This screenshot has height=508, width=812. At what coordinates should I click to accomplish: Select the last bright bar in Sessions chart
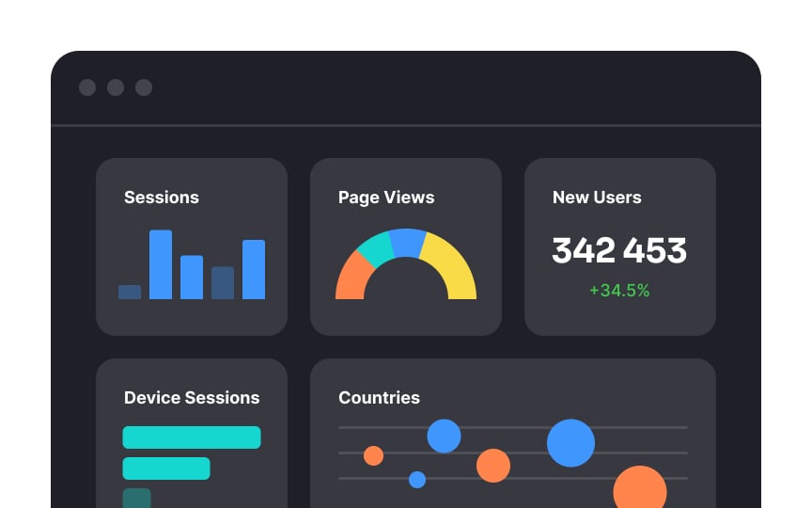(254, 269)
